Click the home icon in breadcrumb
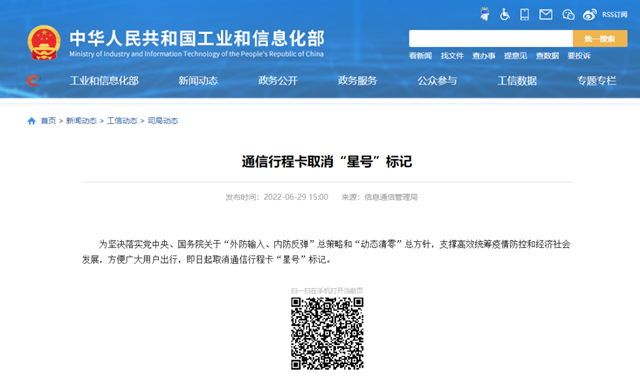This screenshot has height=386, width=640. pos(31,121)
